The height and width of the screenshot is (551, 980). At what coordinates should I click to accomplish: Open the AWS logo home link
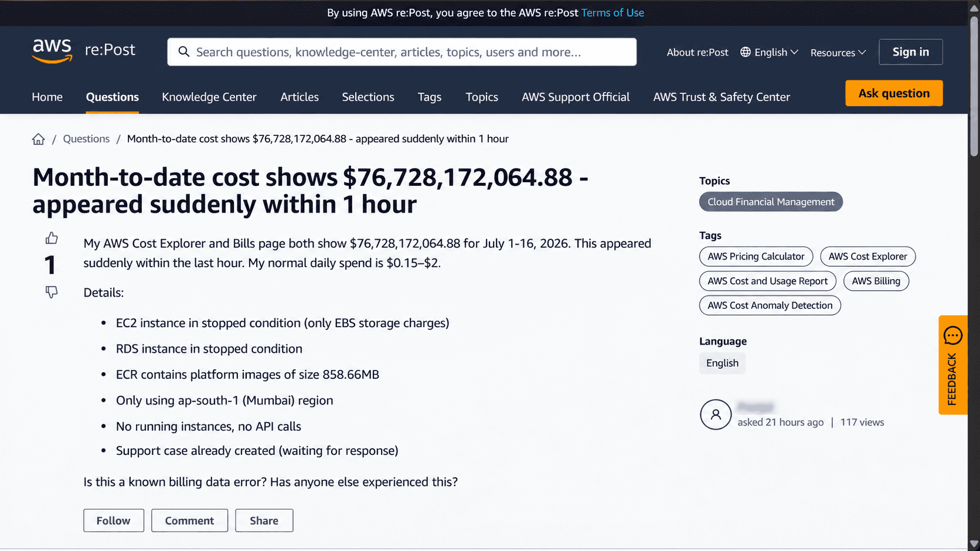[x=52, y=51]
